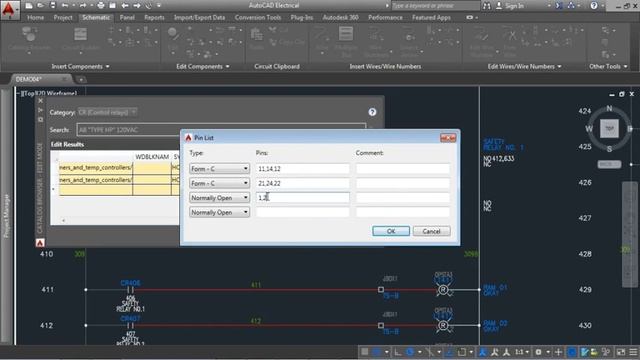
Task: Click the Redo arrow icon
Action: 83,5
